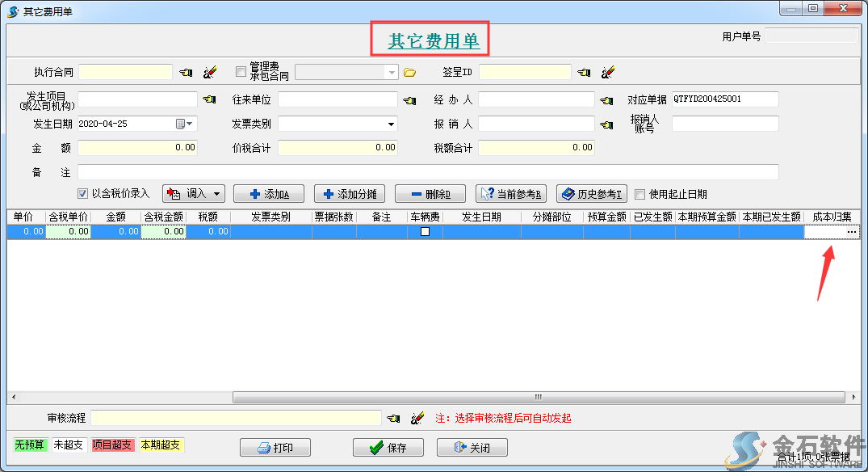Click the 保存 button
This screenshot has height=472, width=868.
[x=388, y=447]
